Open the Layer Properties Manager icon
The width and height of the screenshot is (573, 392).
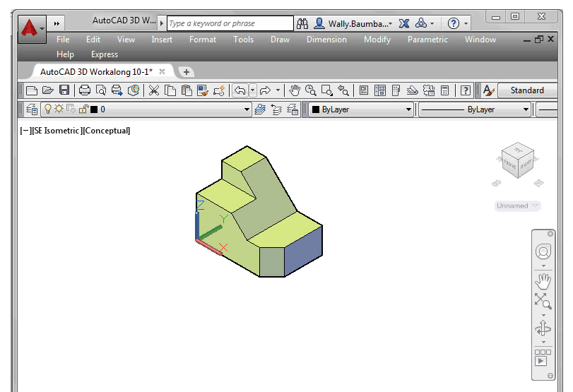32,109
